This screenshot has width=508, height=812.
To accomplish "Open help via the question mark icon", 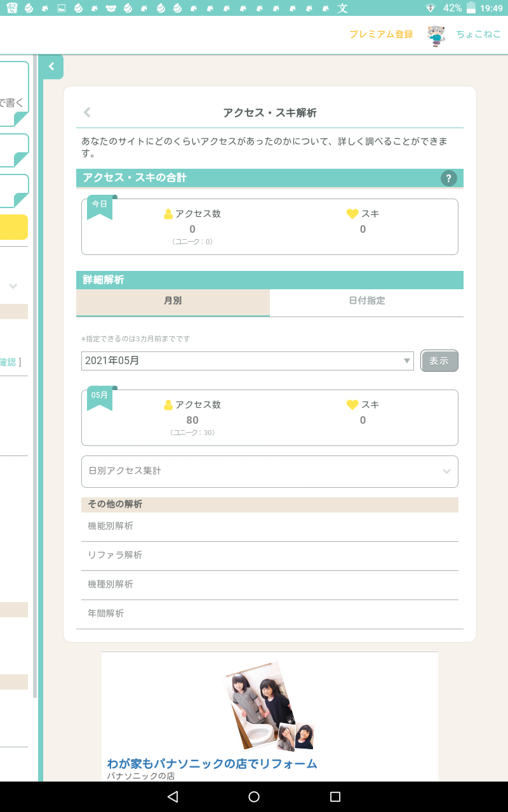I will [x=448, y=178].
